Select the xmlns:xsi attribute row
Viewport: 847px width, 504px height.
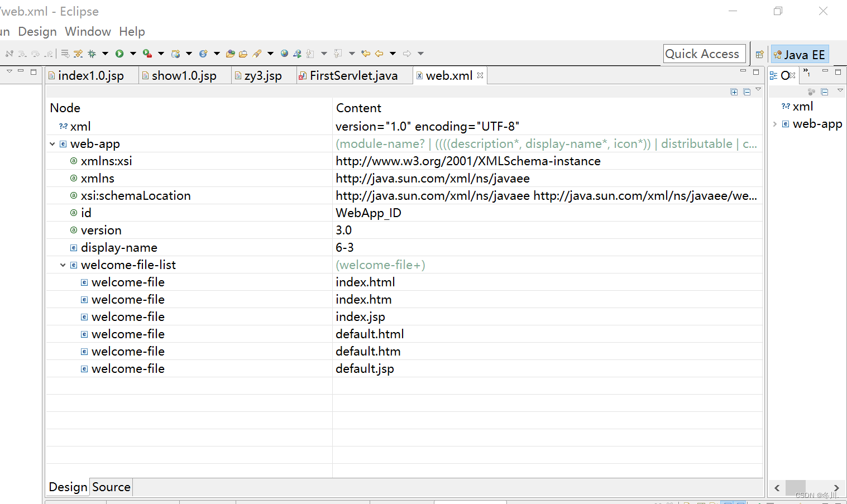pos(404,161)
